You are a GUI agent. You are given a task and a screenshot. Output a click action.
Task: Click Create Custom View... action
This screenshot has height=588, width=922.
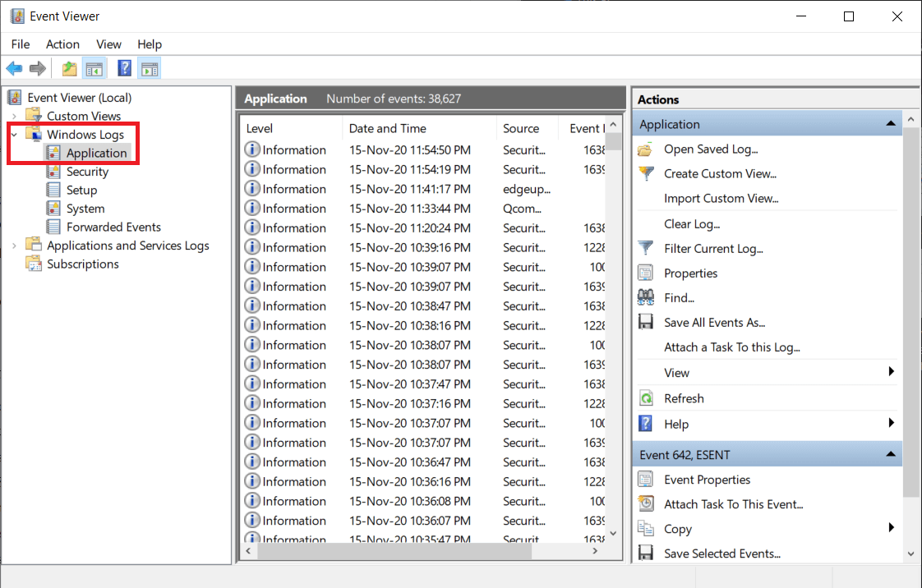point(720,173)
